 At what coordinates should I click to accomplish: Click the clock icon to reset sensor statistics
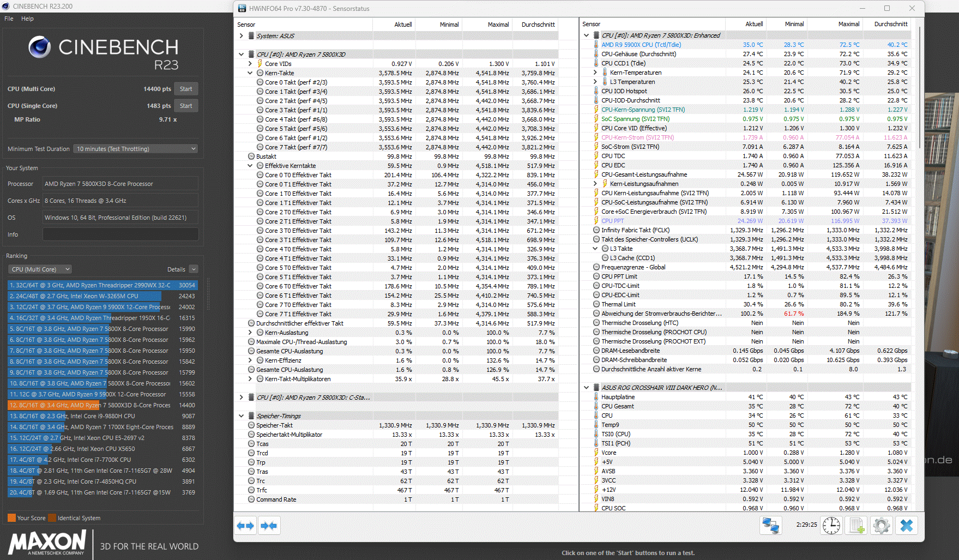pos(831,526)
